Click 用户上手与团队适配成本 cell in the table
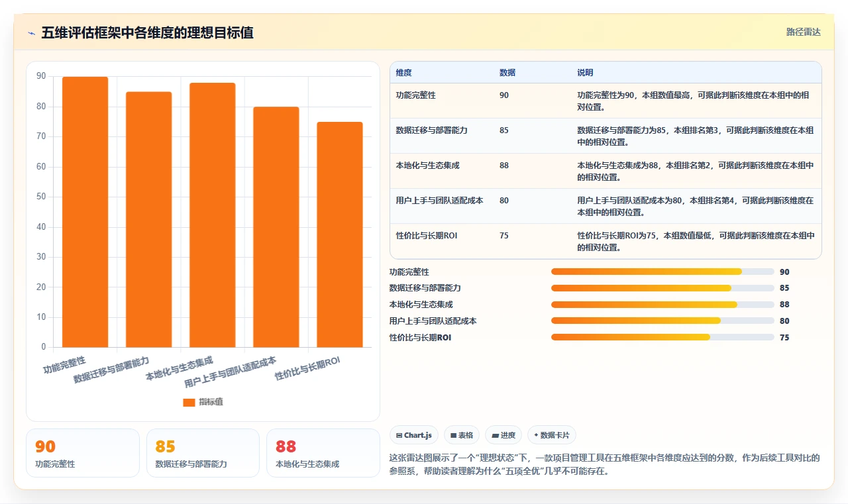 [x=439, y=201]
